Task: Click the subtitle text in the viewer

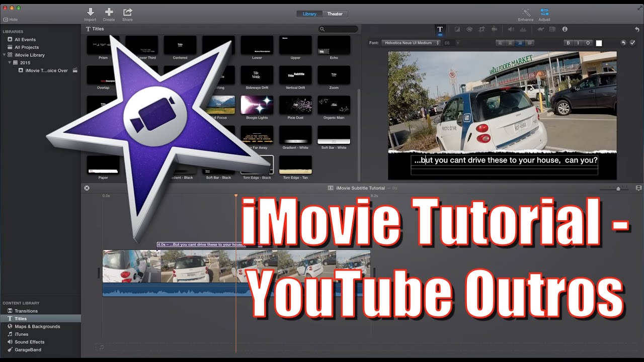Action: point(505,160)
